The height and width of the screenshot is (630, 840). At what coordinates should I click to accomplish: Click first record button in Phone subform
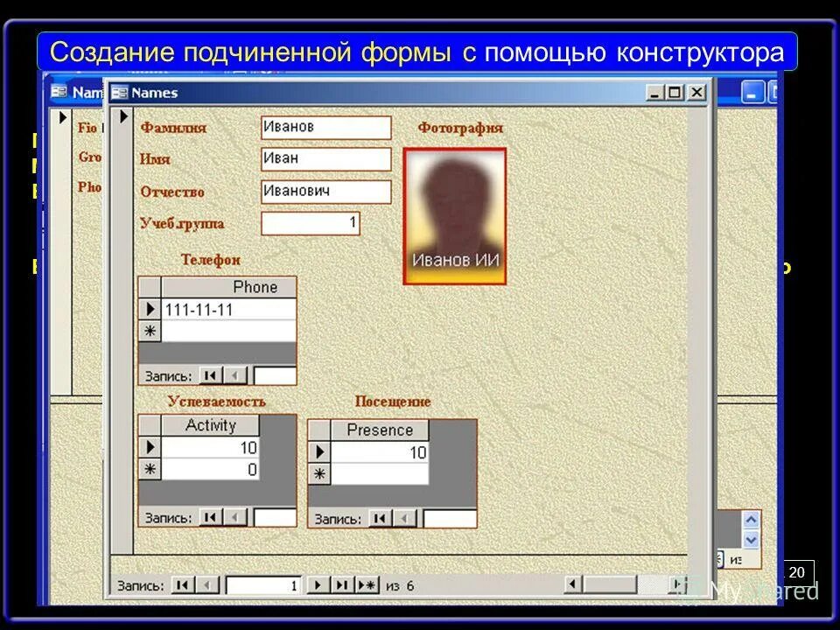coord(210,374)
